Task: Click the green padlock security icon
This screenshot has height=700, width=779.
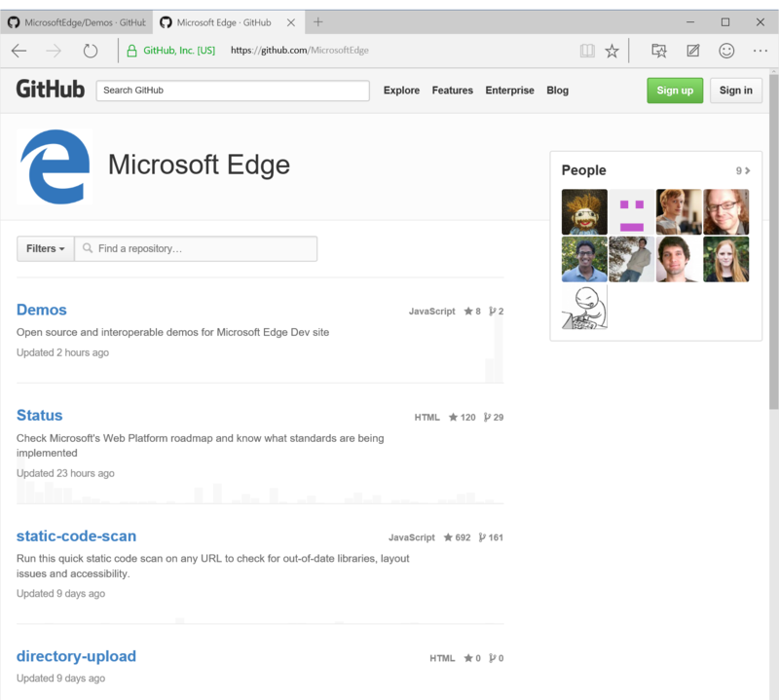Action: (131, 51)
